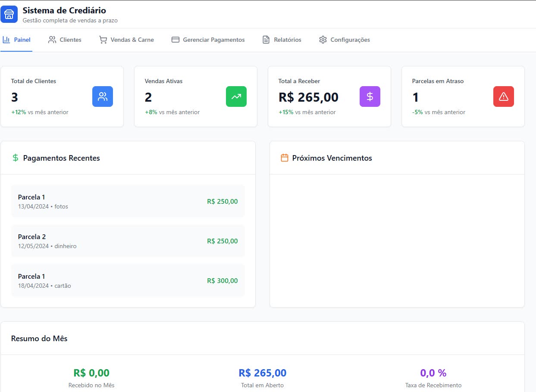Switch to the Clientes tab
The width and height of the screenshot is (536, 392).
(x=65, y=40)
